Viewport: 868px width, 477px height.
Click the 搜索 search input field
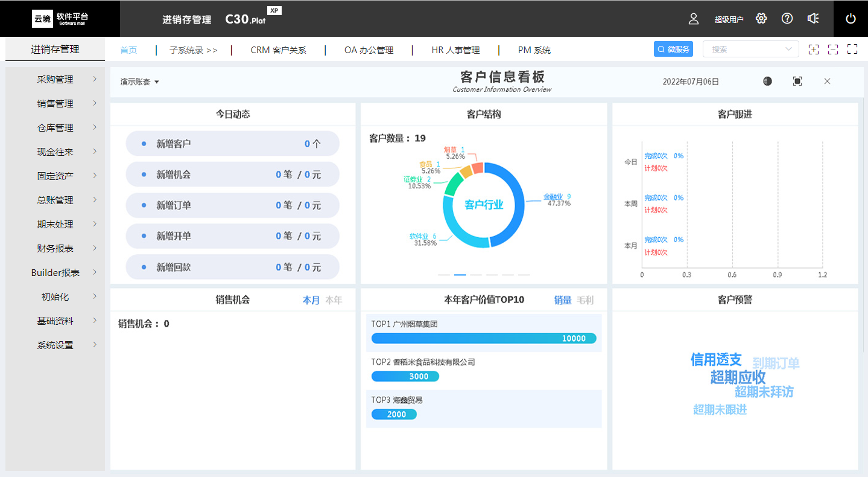click(x=745, y=50)
